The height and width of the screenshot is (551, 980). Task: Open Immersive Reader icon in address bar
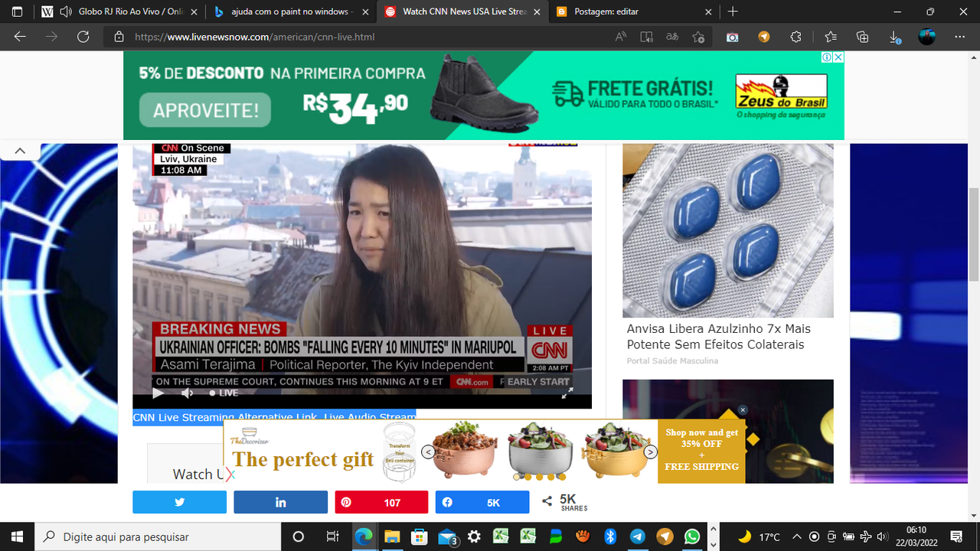pos(647,37)
